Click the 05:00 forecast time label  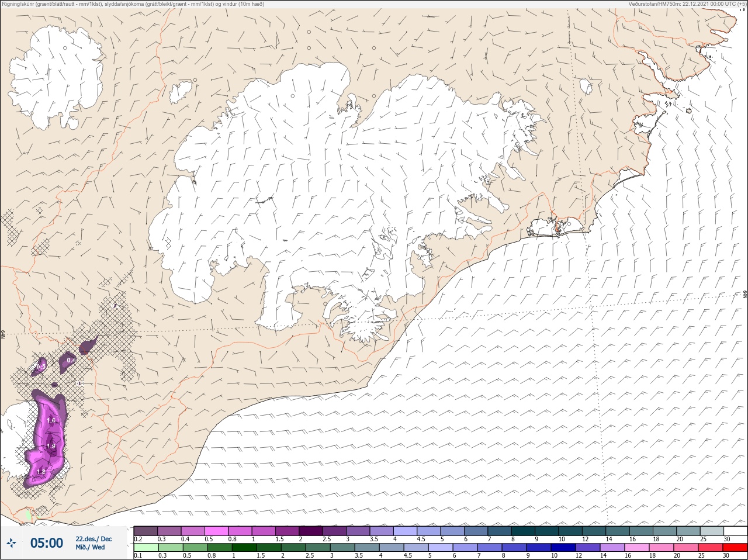coord(47,543)
